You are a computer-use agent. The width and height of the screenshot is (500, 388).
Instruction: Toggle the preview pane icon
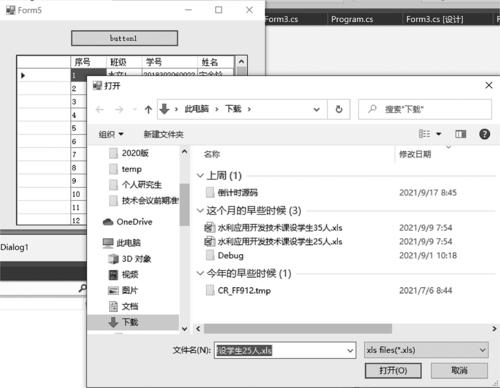click(461, 134)
